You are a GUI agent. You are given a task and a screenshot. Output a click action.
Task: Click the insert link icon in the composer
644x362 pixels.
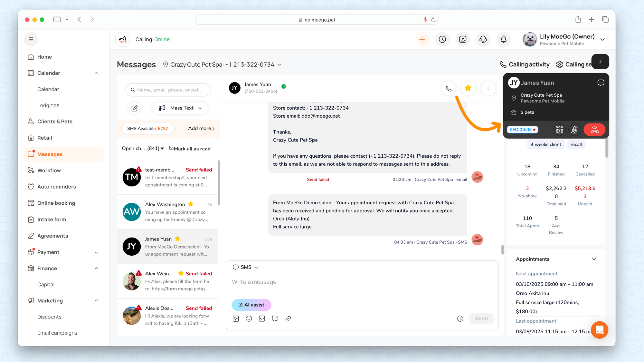point(288,319)
